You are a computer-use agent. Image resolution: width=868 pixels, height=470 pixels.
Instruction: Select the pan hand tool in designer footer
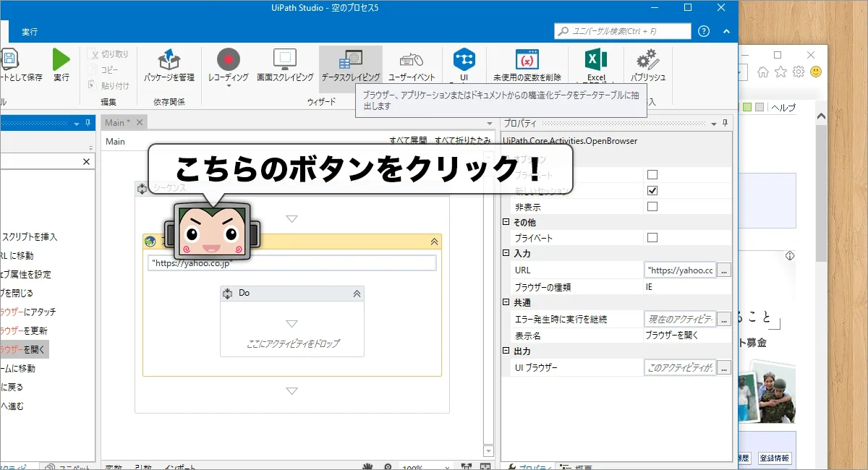368,466
